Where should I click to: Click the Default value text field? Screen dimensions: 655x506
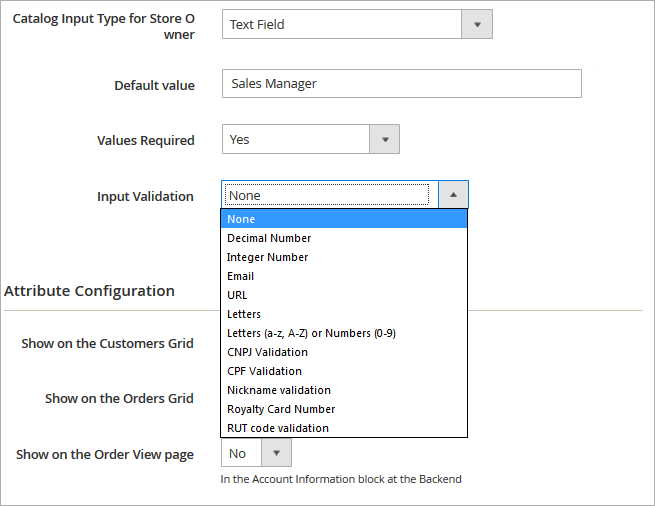click(401, 84)
